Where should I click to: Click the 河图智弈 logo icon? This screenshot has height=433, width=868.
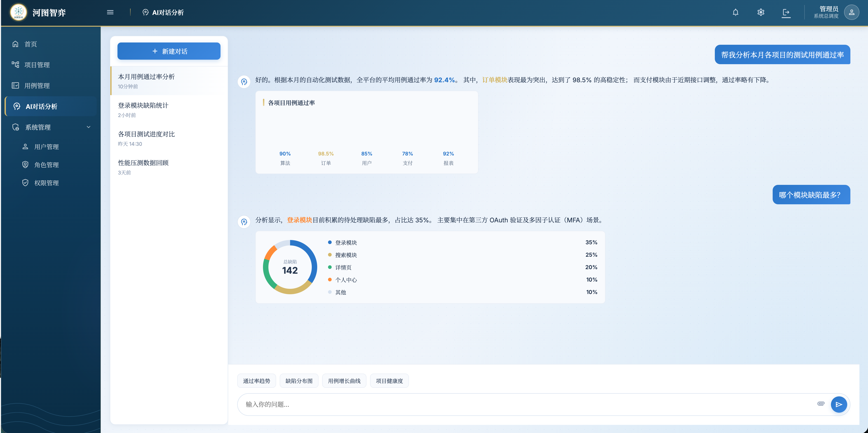coord(19,12)
